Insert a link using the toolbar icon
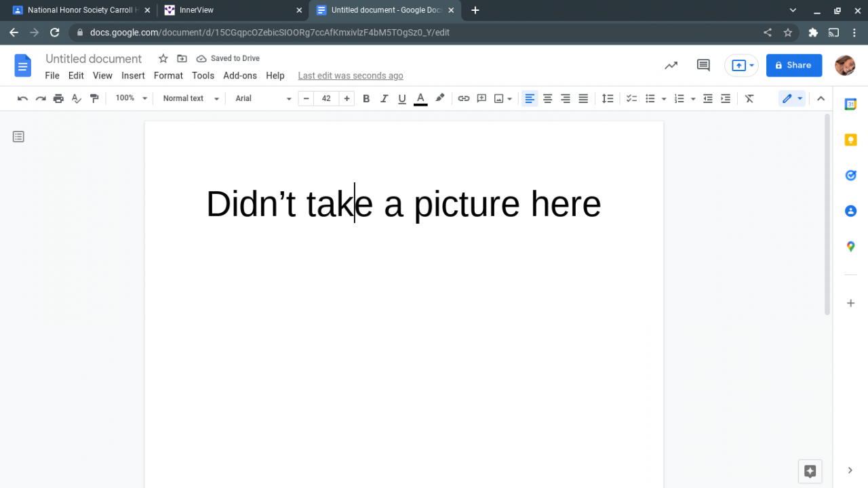The image size is (868, 488). click(x=463, y=99)
